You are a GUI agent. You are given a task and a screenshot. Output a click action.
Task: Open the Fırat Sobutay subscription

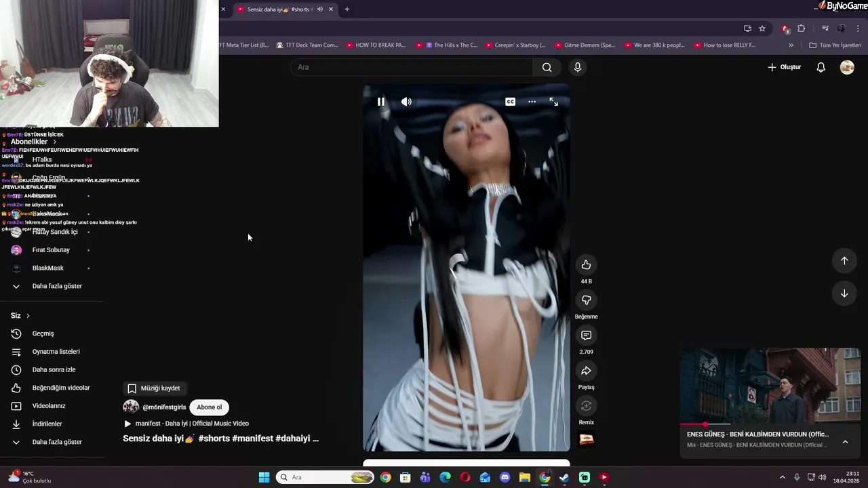click(52, 250)
